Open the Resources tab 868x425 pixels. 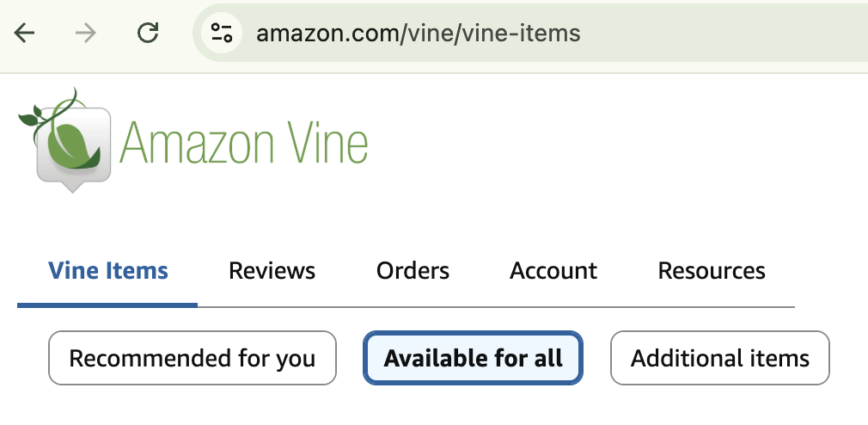click(712, 271)
